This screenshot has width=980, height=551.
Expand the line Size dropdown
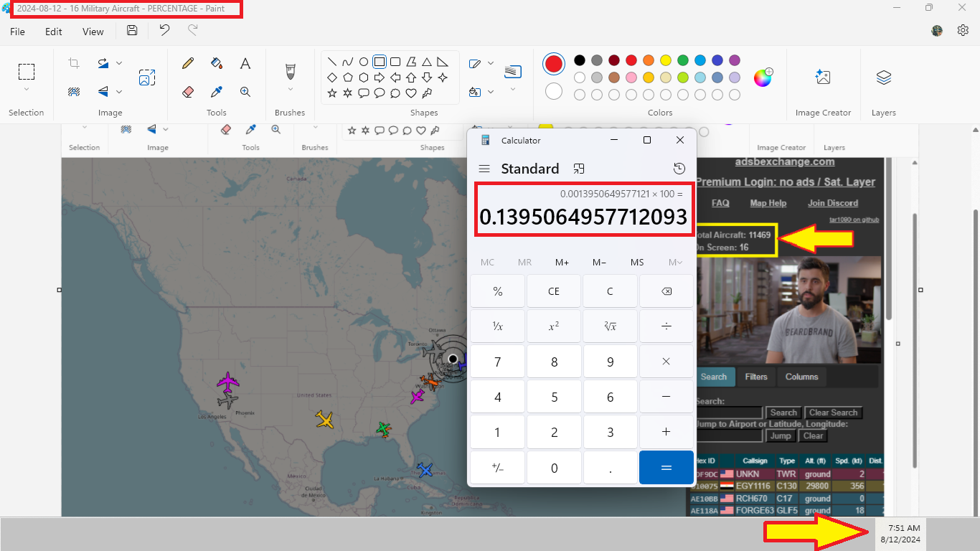click(x=513, y=90)
